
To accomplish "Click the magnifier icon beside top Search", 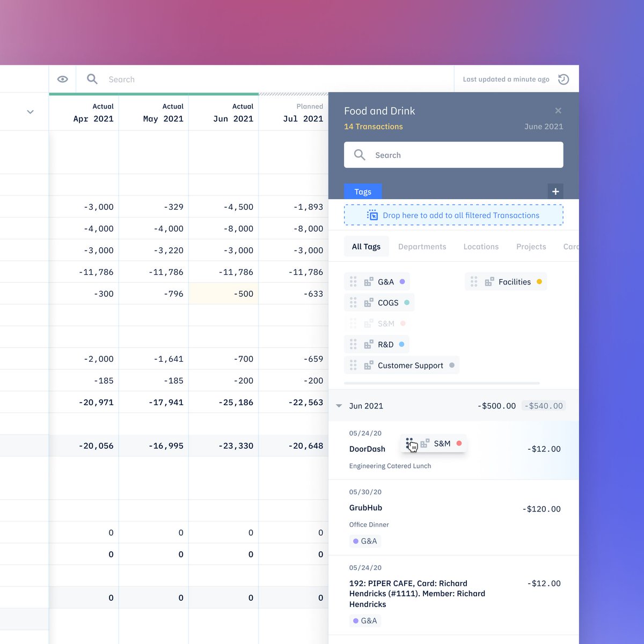I will (92, 79).
